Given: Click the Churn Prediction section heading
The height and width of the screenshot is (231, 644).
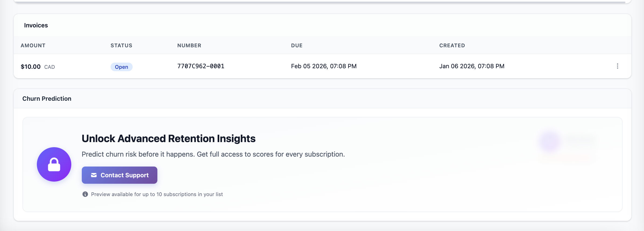Looking at the screenshot, I should pos(47,99).
